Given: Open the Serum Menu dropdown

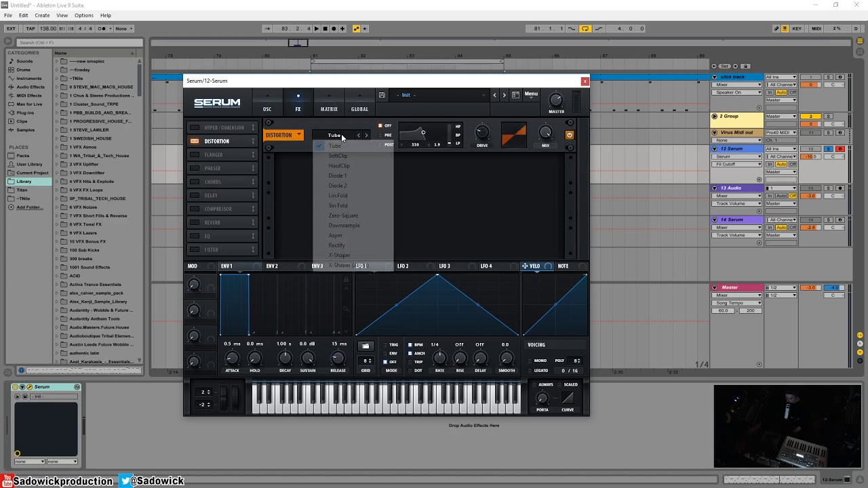Looking at the screenshot, I should (x=531, y=94).
